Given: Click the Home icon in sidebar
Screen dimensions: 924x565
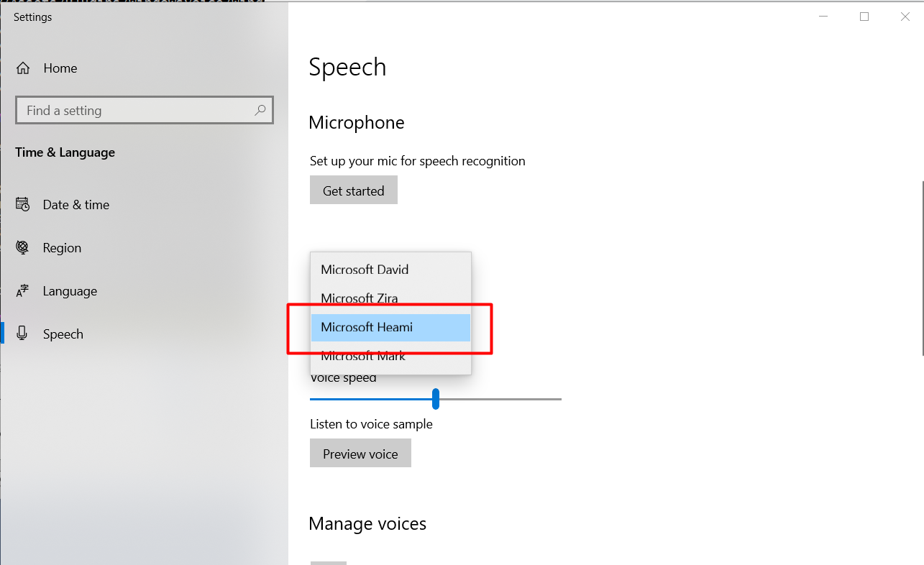Looking at the screenshot, I should coord(23,68).
